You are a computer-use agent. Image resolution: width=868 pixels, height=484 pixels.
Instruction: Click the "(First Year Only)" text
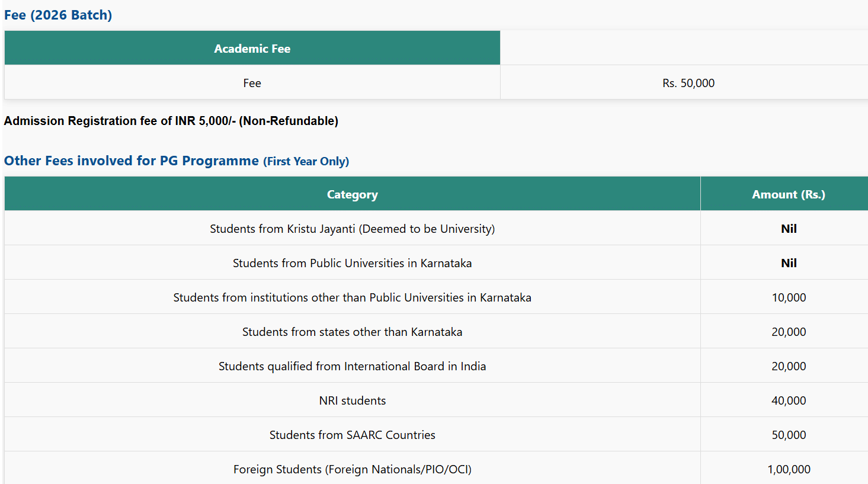[x=306, y=161]
